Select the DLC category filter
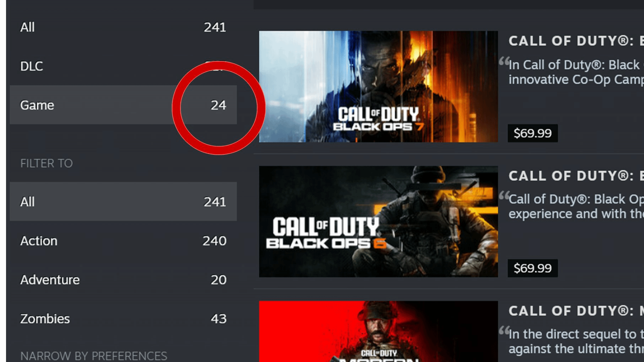 click(123, 66)
